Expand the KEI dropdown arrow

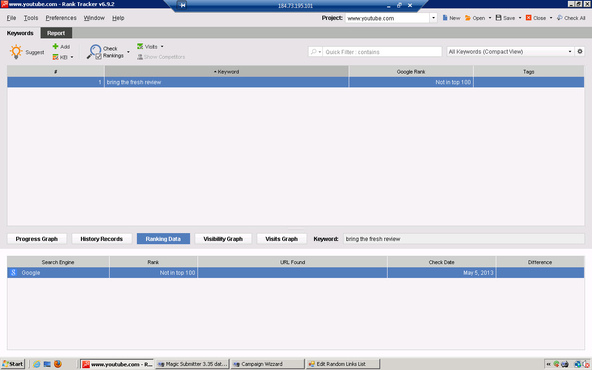tap(72, 57)
